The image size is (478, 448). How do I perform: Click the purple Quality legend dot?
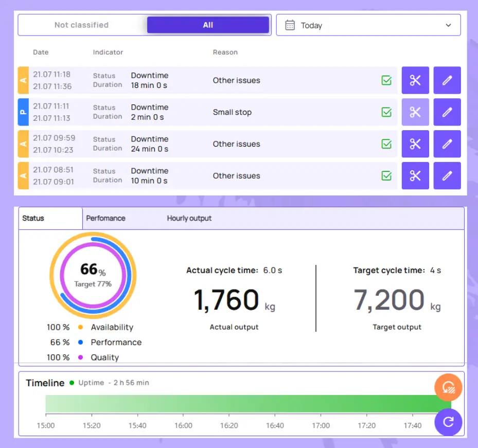coord(80,357)
